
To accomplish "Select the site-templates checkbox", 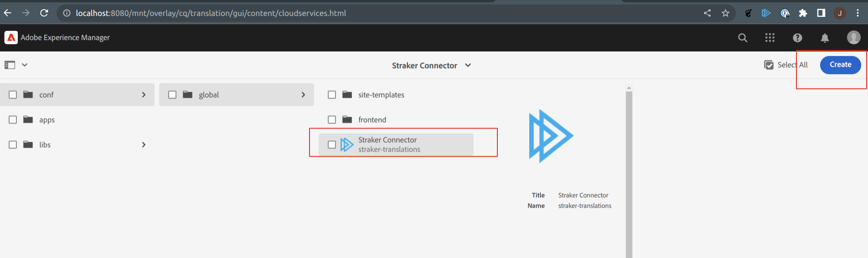I will click(332, 95).
